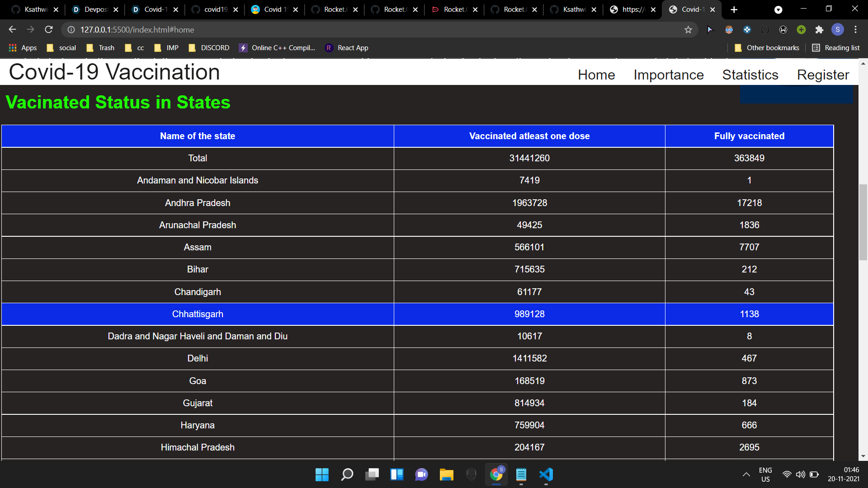
Task: Open the taskbar search magnifier
Action: click(x=347, y=474)
